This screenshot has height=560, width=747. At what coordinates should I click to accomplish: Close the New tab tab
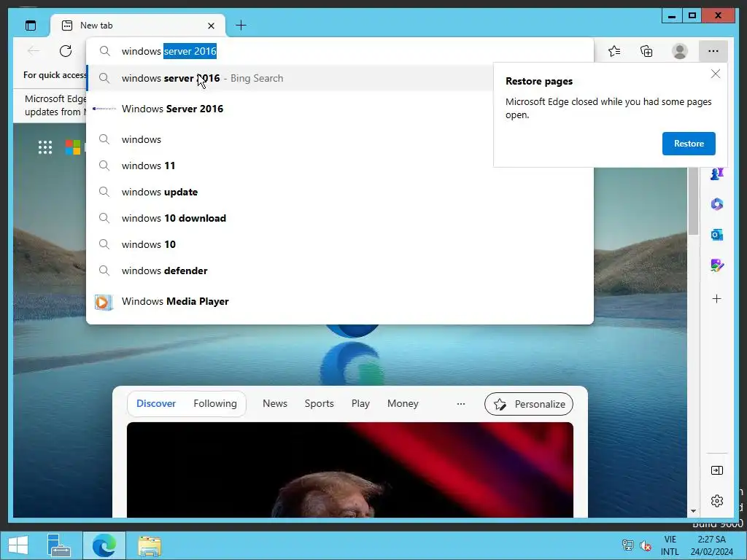[x=211, y=26]
